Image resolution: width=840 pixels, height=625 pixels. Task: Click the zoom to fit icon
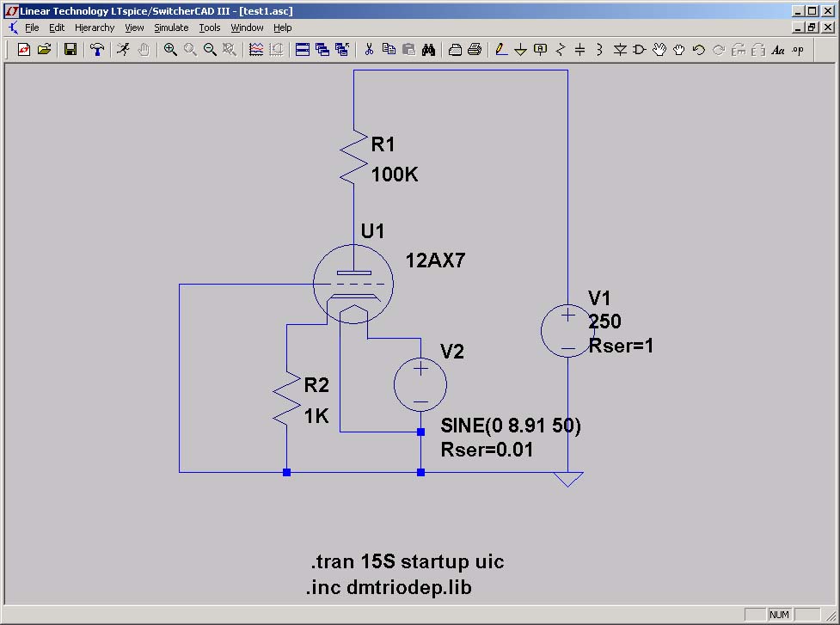[230, 50]
